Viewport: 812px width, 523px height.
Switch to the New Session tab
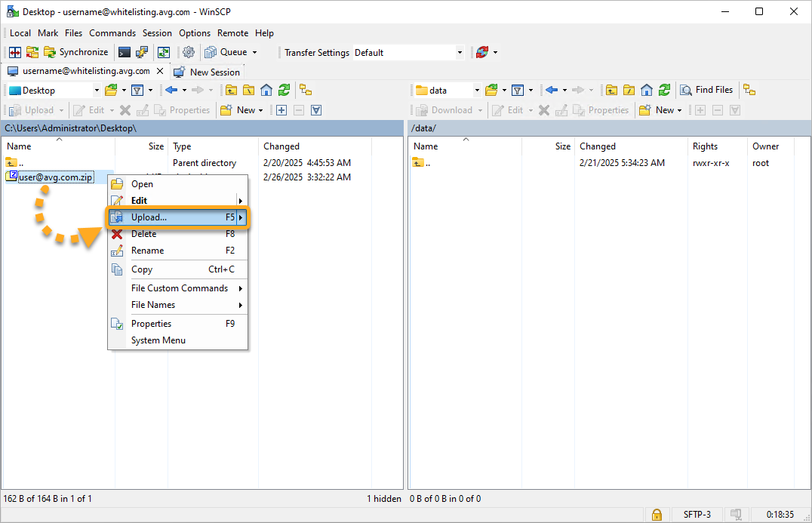coord(207,72)
